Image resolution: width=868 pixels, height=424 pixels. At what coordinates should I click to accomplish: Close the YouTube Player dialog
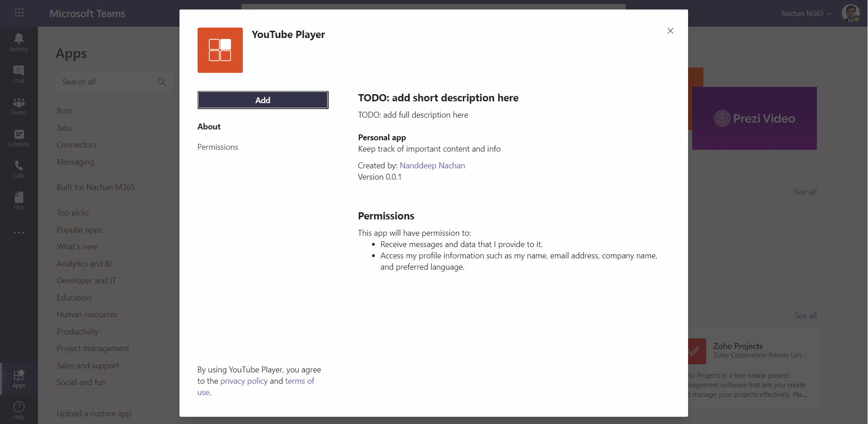point(670,31)
